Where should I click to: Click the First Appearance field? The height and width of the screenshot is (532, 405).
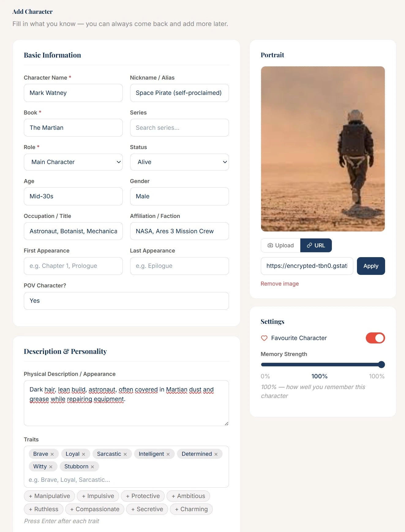73,266
